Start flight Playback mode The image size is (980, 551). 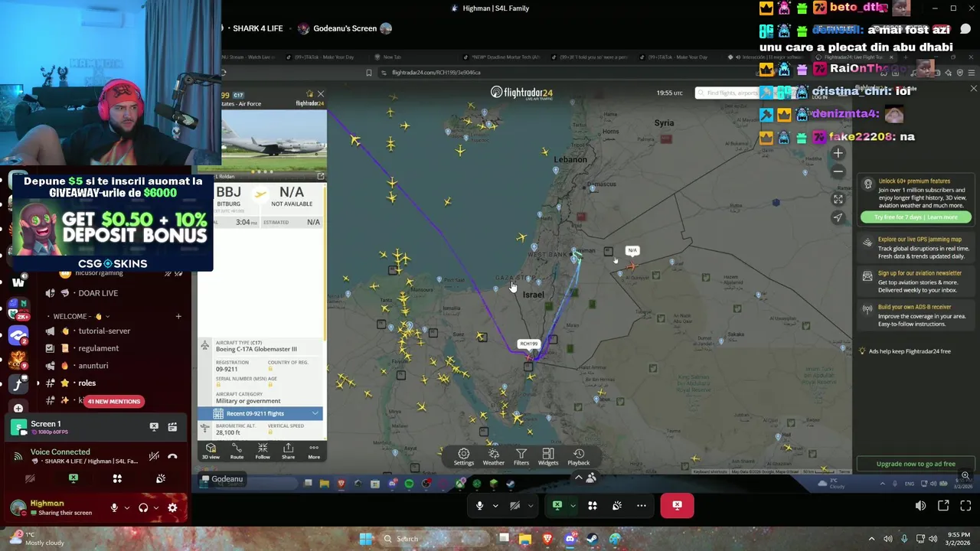point(579,457)
